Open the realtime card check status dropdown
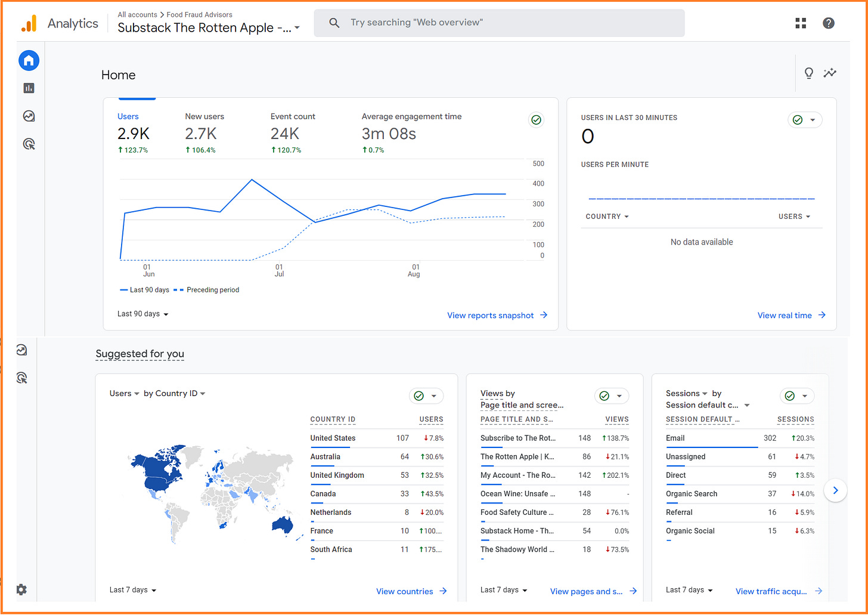Screen dimensions: 868x615 805,120
